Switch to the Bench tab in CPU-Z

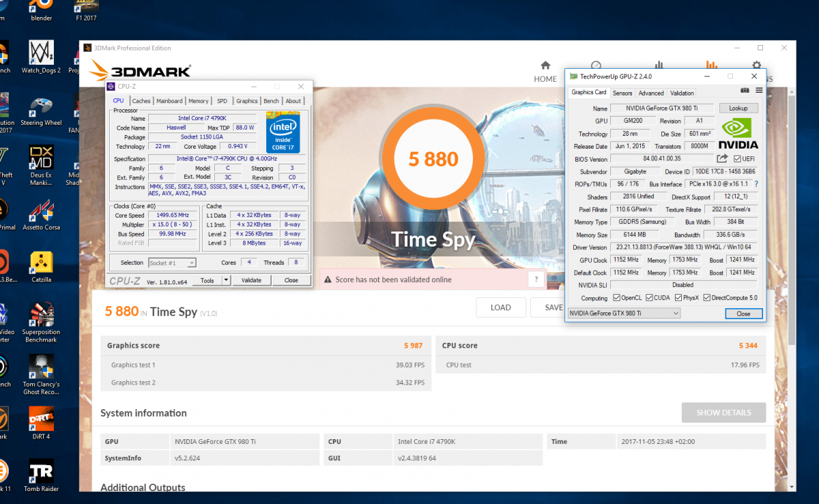272,101
